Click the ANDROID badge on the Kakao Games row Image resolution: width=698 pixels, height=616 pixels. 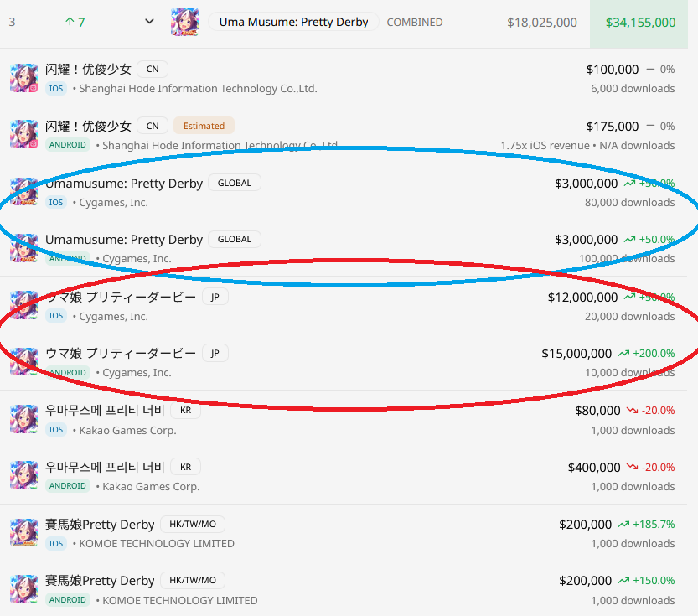click(x=68, y=485)
